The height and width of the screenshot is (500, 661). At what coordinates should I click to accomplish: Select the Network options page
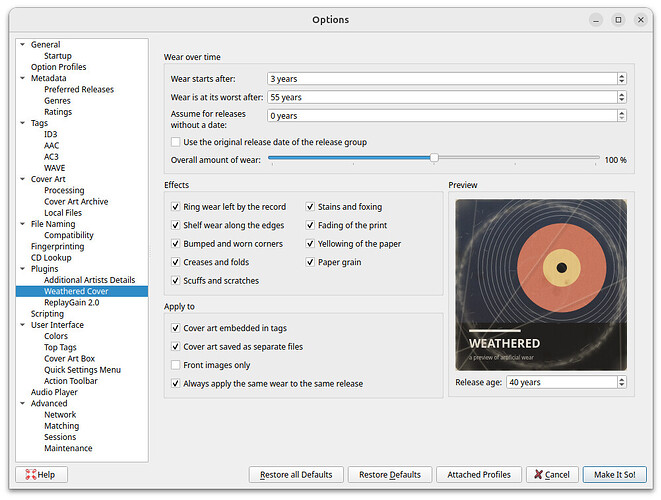point(60,414)
